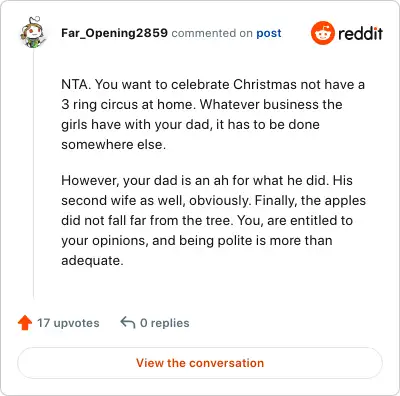
Task: Click the vertical comment thread line
Action: pos(33,173)
